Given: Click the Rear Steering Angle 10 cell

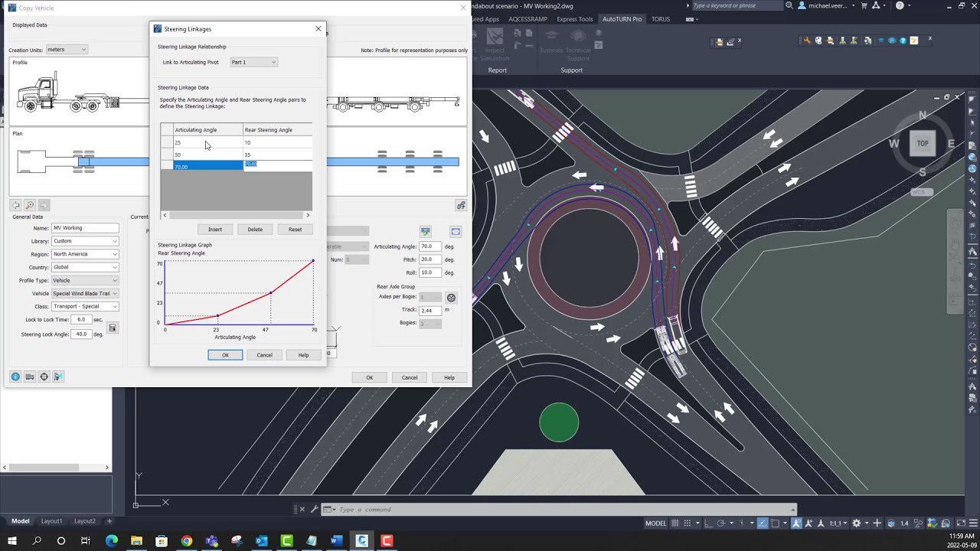Looking at the screenshot, I should tap(277, 142).
